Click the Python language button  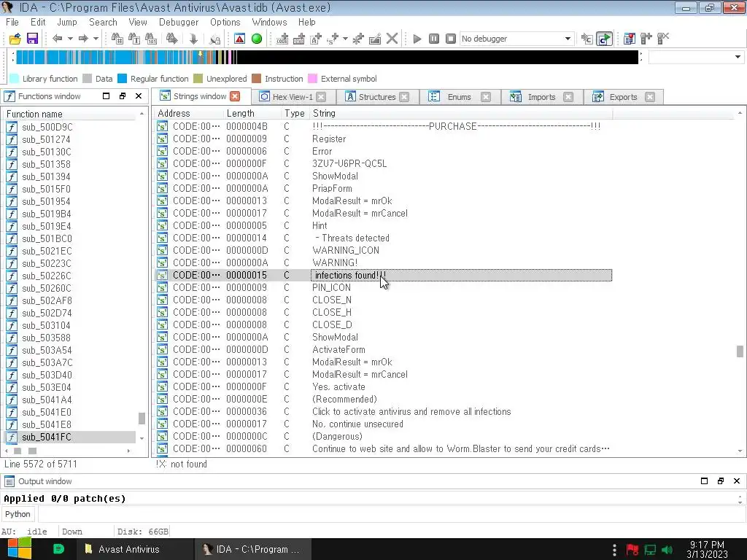18,514
